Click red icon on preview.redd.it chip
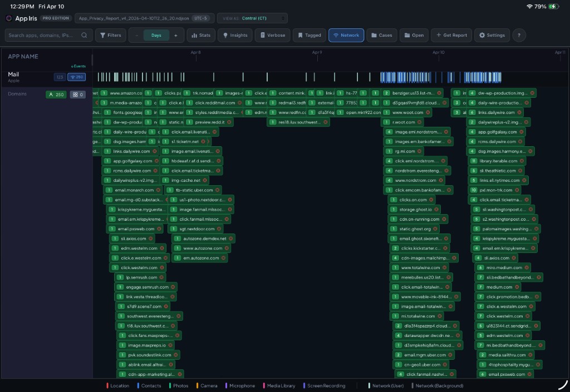The width and height of the screenshot is (570, 392). tap(229, 122)
